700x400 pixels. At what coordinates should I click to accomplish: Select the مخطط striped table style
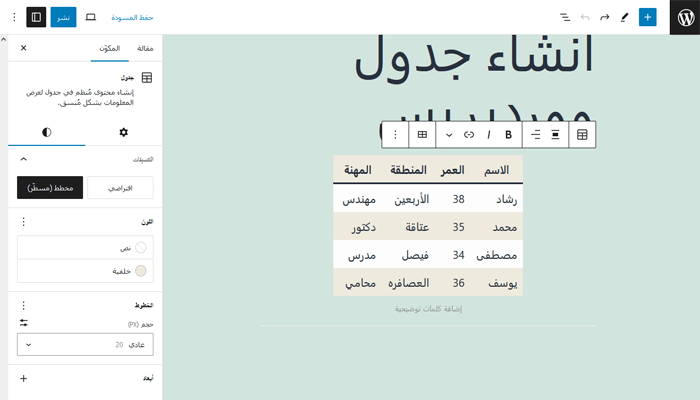point(50,187)
